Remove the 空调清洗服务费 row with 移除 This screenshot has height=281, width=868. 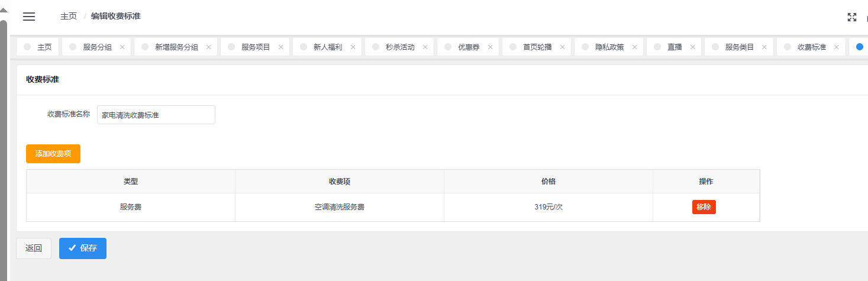pos(704,207)
